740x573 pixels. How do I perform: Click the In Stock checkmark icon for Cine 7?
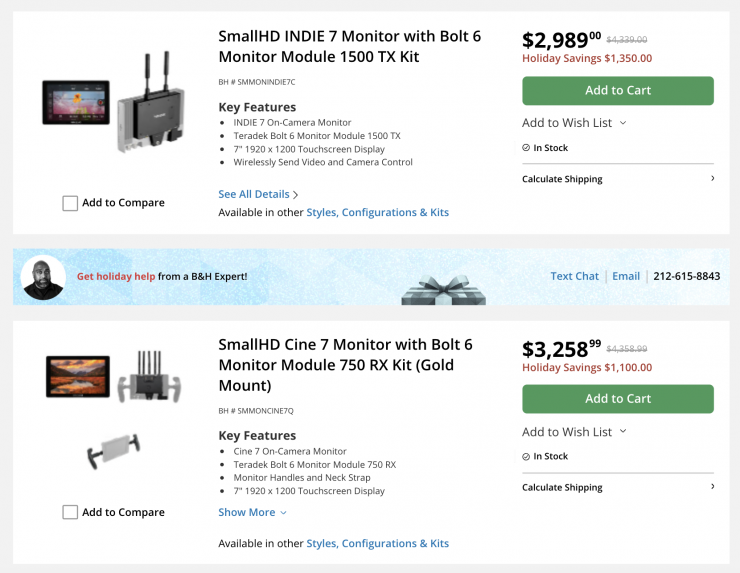pos(526,456)
